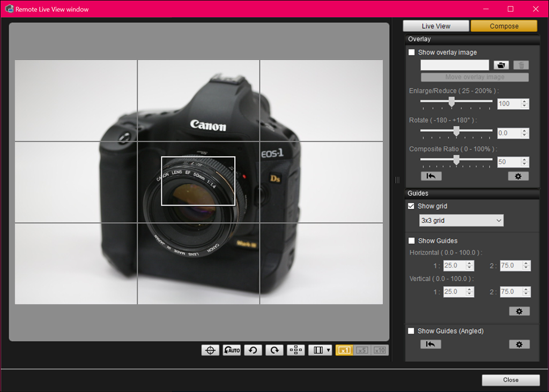Viewport: 549px width, 392px height.
Task: Maximize the Remote Live View window
Action: (510, 9)
